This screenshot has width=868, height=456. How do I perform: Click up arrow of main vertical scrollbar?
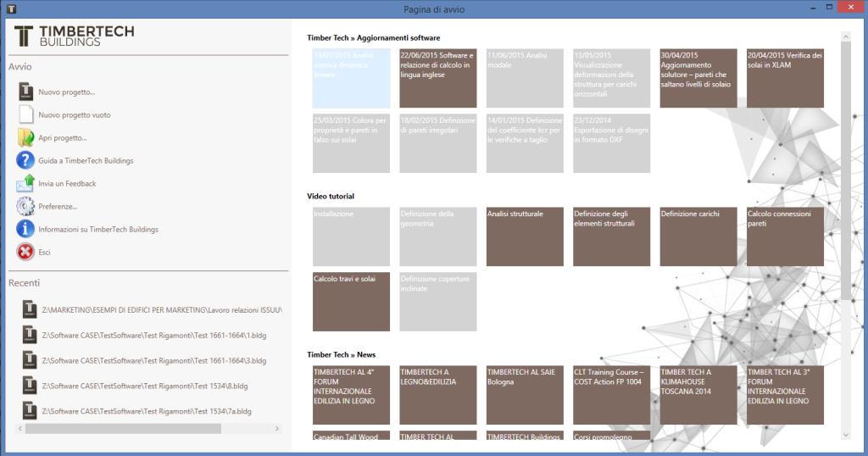click(x=845, y=36)
